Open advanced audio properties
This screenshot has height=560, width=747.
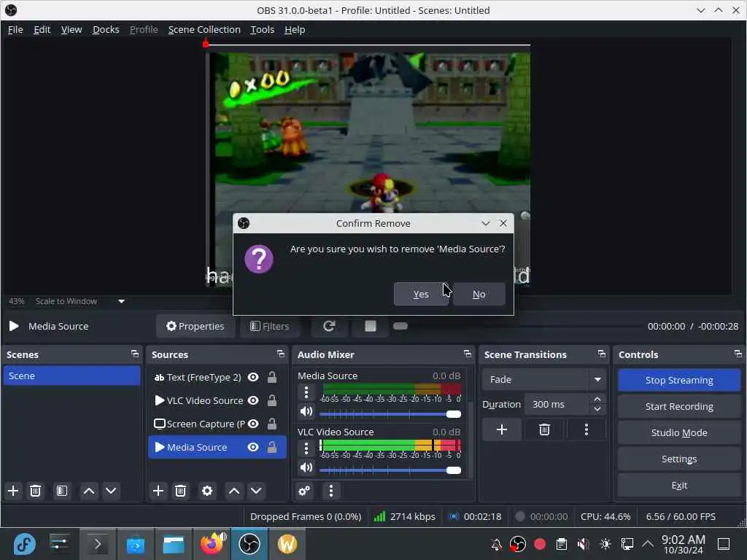tap(304, 491)
